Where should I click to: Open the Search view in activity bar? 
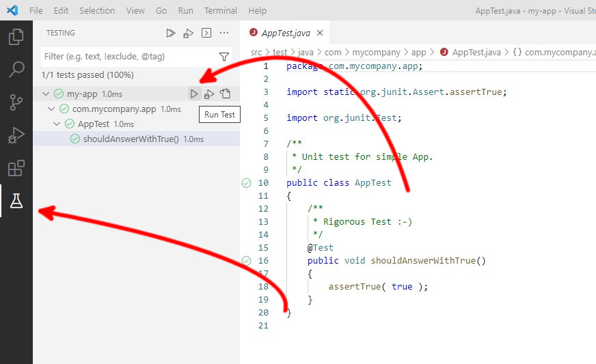click(16, 70)
